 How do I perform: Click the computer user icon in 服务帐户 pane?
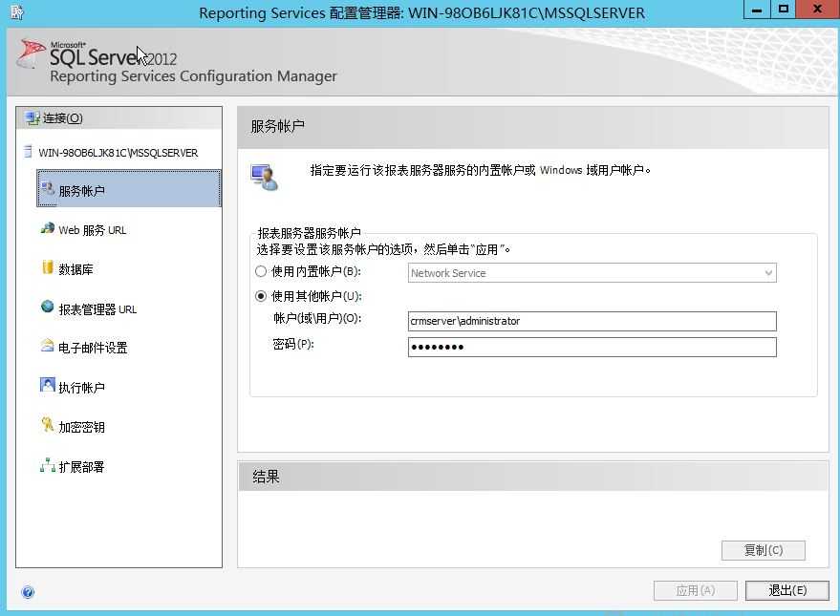(265, 177)
